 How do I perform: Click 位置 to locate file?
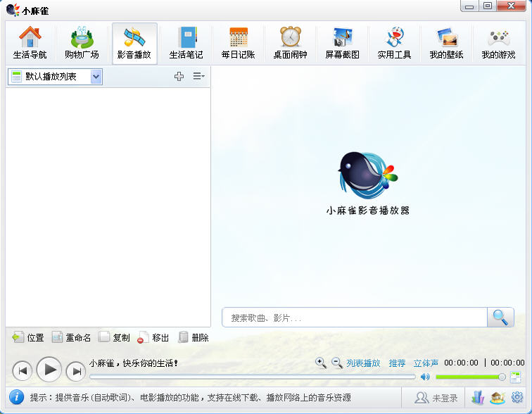pyautogui.click(x=28, y=337)
